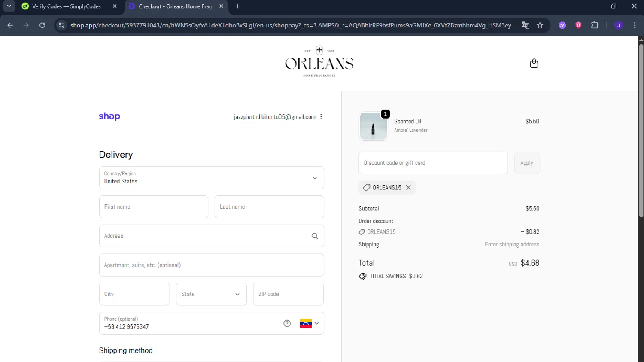Image resolution: width=644 pixels, height=362 pixels.
Task: Go back with browser back arrow
Action: (x=10, y=25)
